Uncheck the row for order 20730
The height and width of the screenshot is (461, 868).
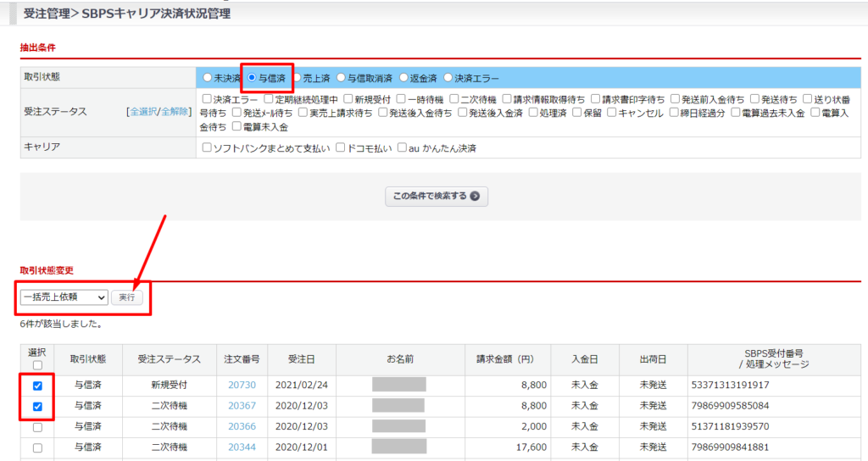point(37,386)
